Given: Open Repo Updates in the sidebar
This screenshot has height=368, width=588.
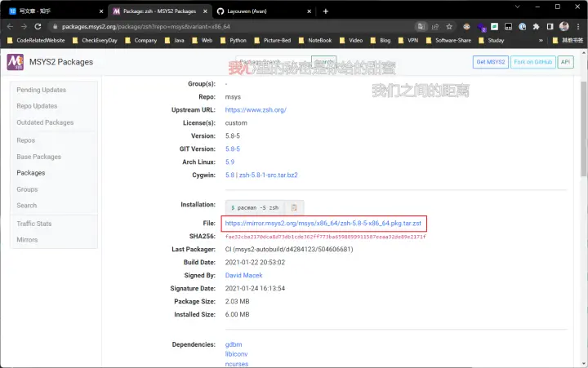Looking at the screenshot, I should [37, 106].
